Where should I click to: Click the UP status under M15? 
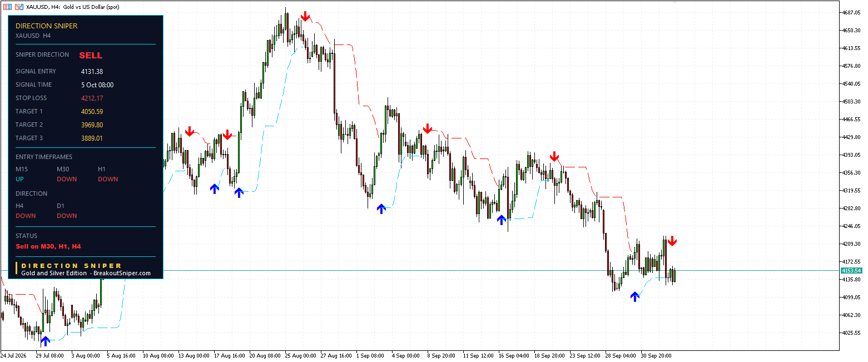(x=19, y=179)
